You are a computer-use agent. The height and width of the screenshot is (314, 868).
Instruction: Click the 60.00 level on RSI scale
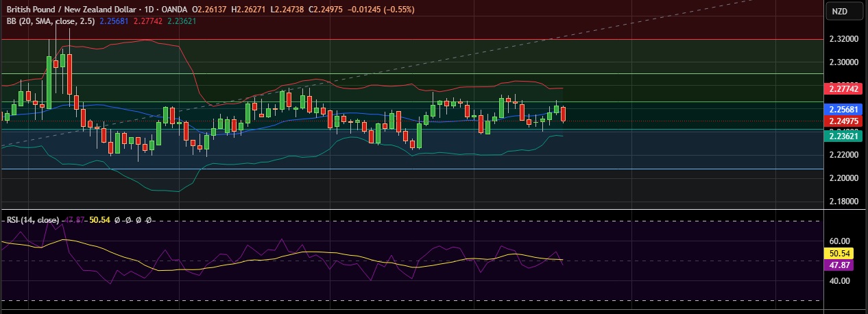839,241
